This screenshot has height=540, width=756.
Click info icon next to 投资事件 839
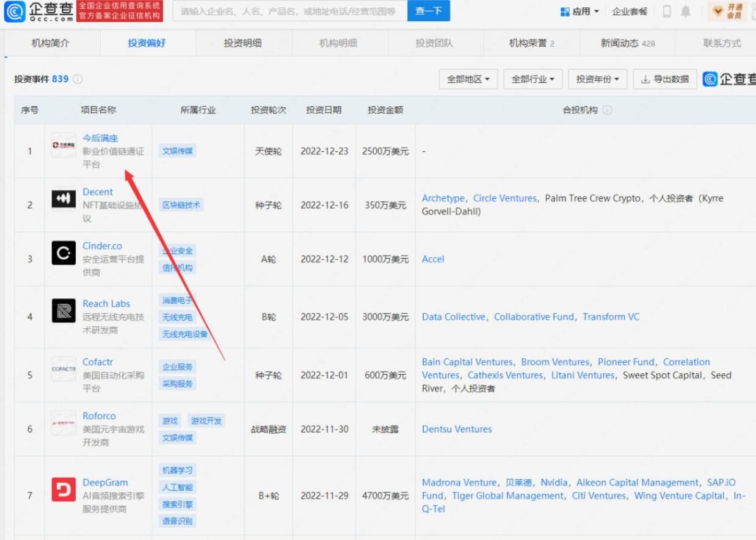click(78, 79)
